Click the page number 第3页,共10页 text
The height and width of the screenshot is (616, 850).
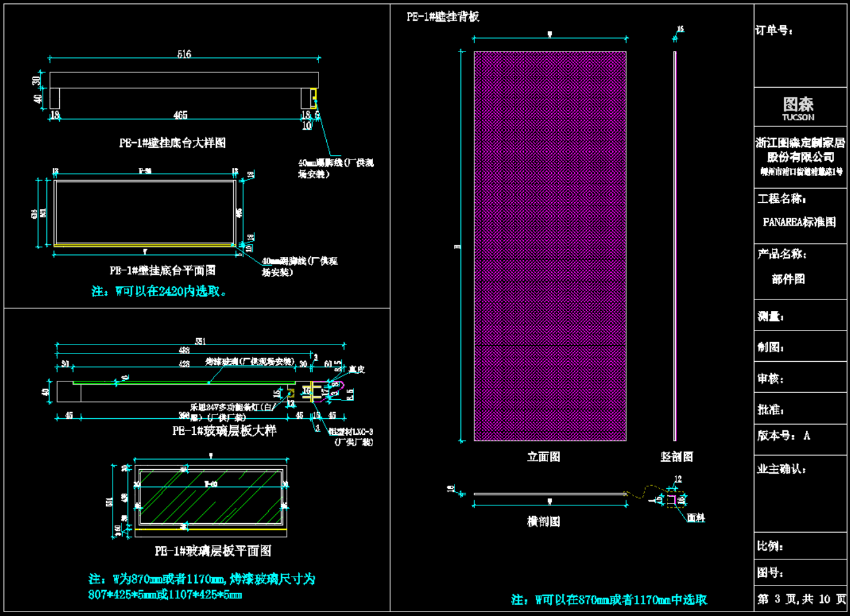coord(801,599)
